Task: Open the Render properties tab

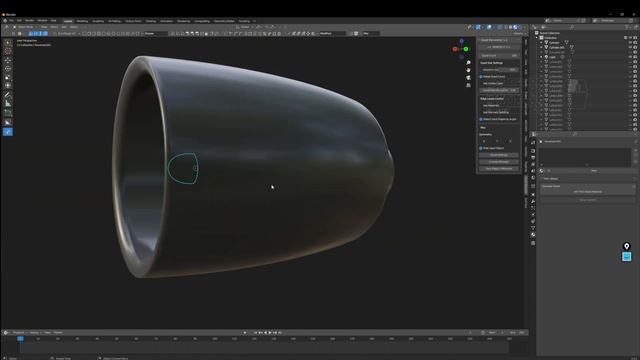Action: [533, 151]
